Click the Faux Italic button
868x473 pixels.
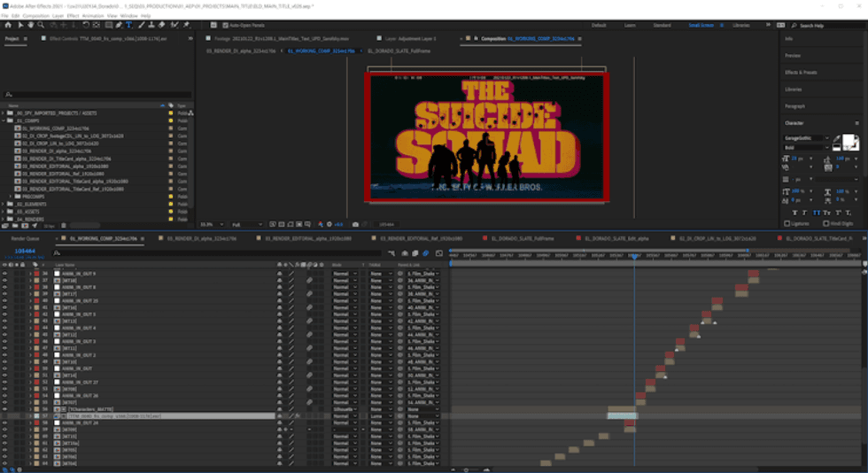coord(804,213)
